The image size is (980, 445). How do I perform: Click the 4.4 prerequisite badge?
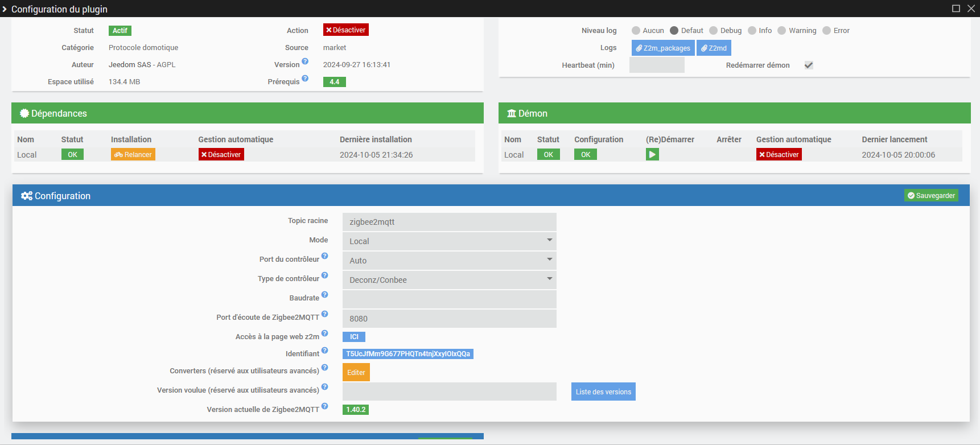(335, 82)
